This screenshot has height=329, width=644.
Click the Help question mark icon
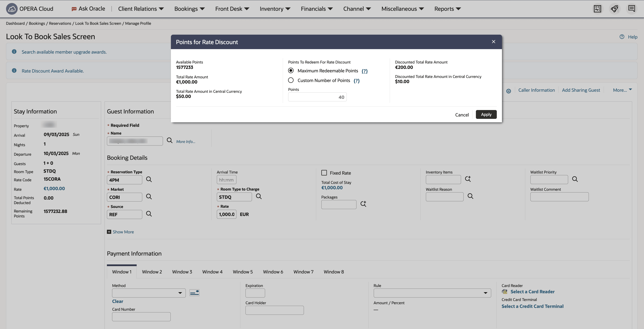point(622,37)
